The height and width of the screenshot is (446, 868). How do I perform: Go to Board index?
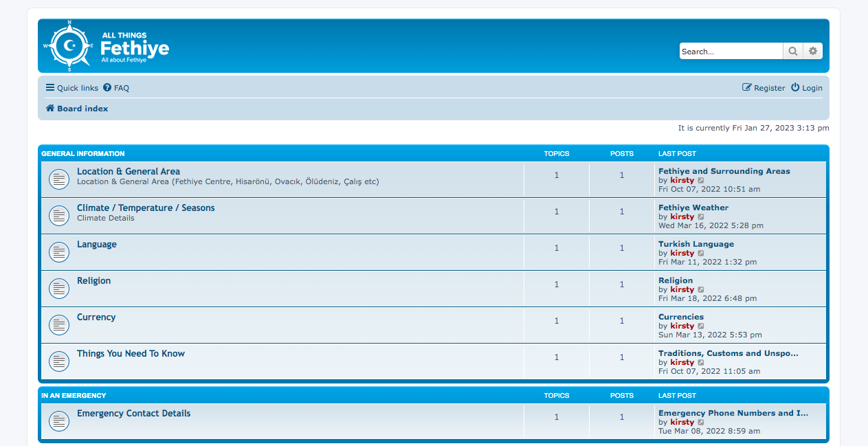[77, 109]
